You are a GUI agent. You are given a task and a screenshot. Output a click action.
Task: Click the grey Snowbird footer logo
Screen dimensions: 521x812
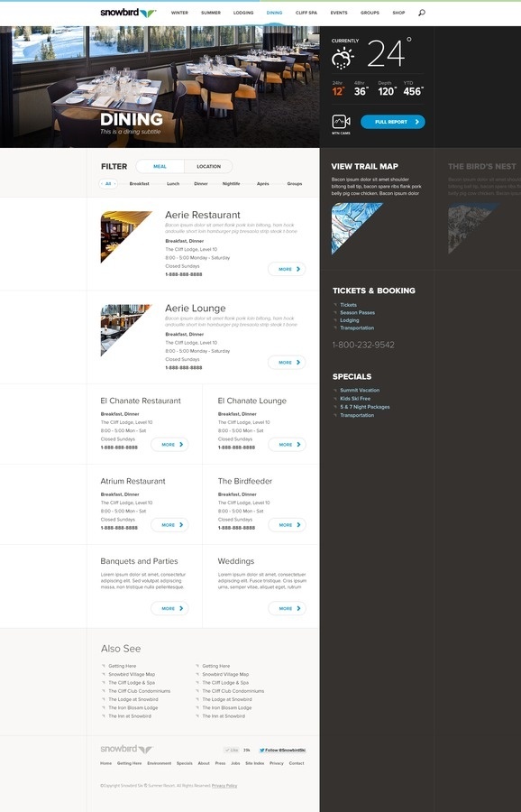[127, 749]
